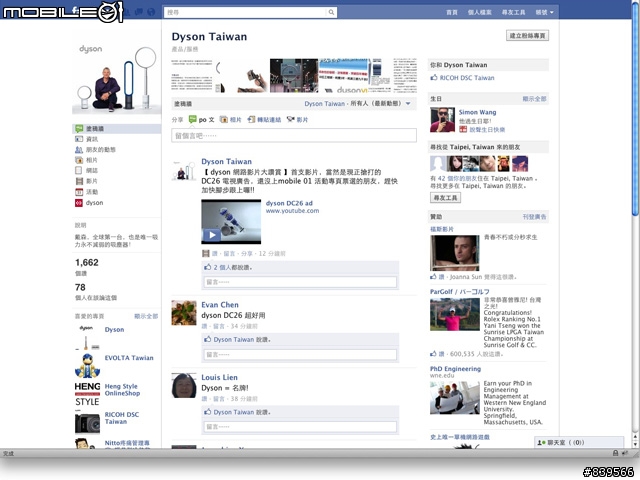Choose the link share option

(x=264, y=120)
